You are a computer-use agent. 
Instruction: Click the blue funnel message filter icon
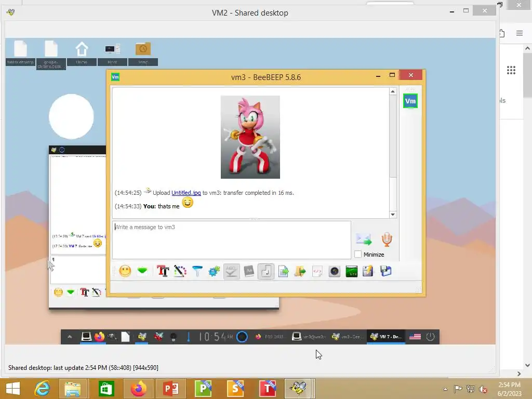click(x=197, y=271)
